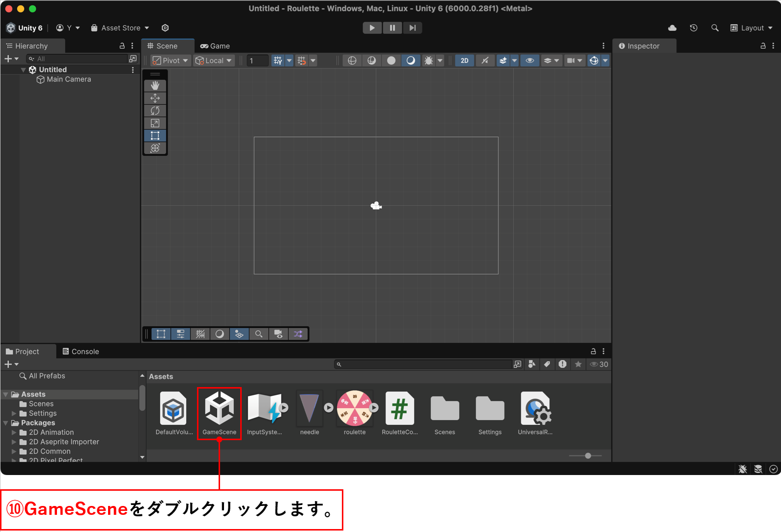
Task: Open Undo History icon
Action: coord(694,28)
